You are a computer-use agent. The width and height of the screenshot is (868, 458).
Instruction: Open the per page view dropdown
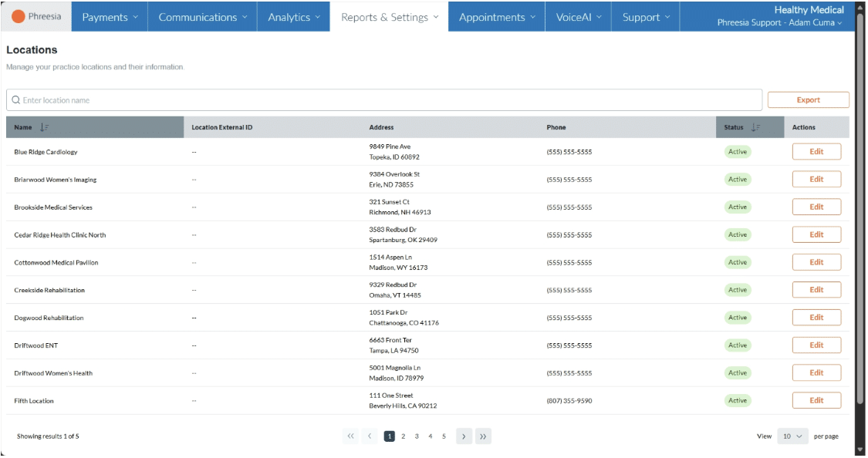click(x=792, y=436)
